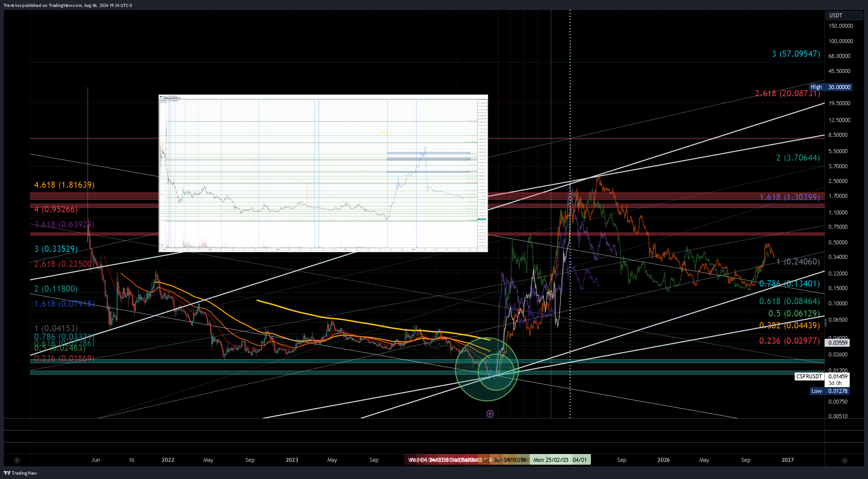Click the Z timezone icon at bottom-left
This screenshot has width=868, height=479.
17,460
